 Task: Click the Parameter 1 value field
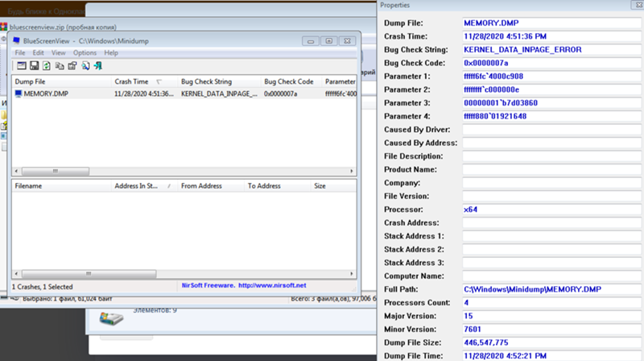pyautogui.click(x=551, y=76)
